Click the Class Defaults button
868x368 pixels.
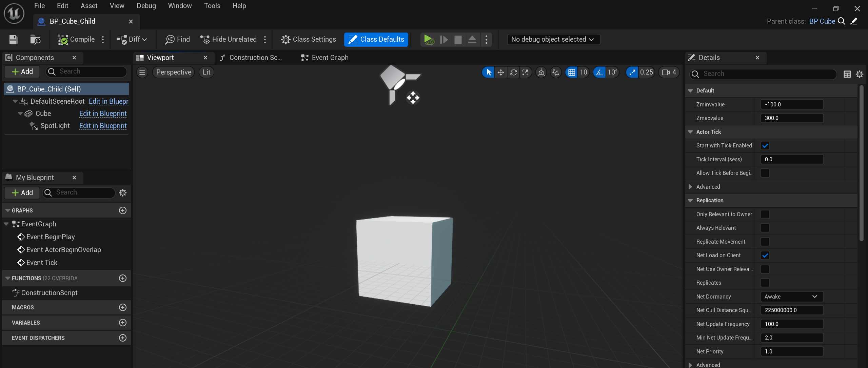tap(376, 40)
